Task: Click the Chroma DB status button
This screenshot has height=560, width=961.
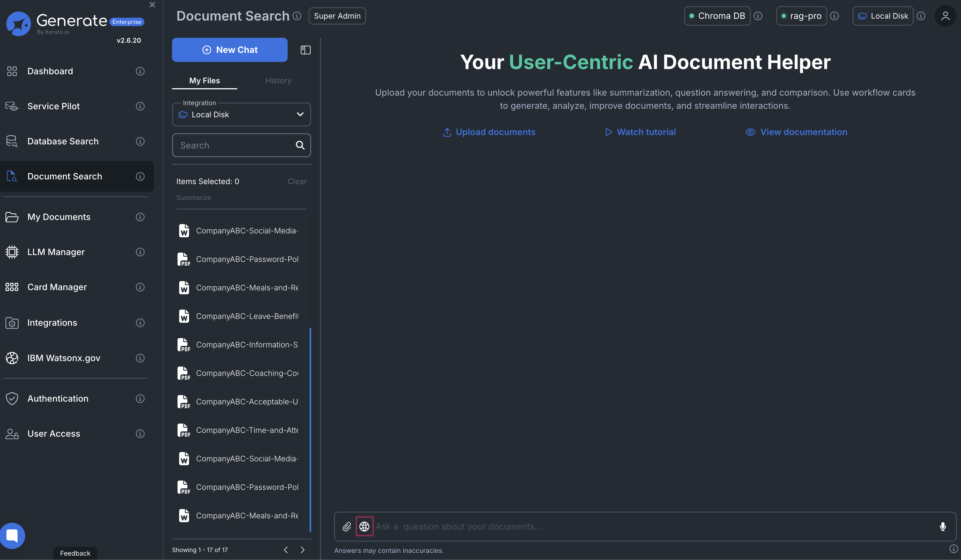Action: pyautogui.click(x=717, y=16)
